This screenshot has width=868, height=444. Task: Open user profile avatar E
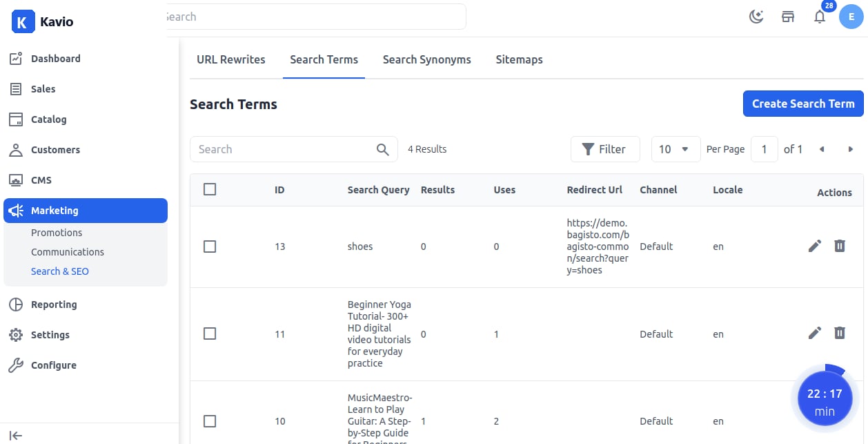click(851, 17)
